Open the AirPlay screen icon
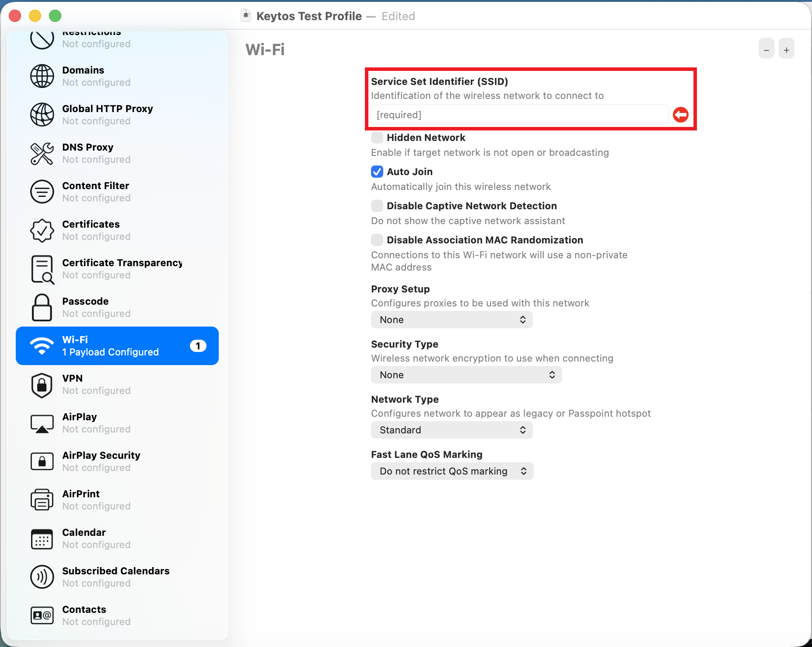 pyautogui.click(x=42, y=423)
